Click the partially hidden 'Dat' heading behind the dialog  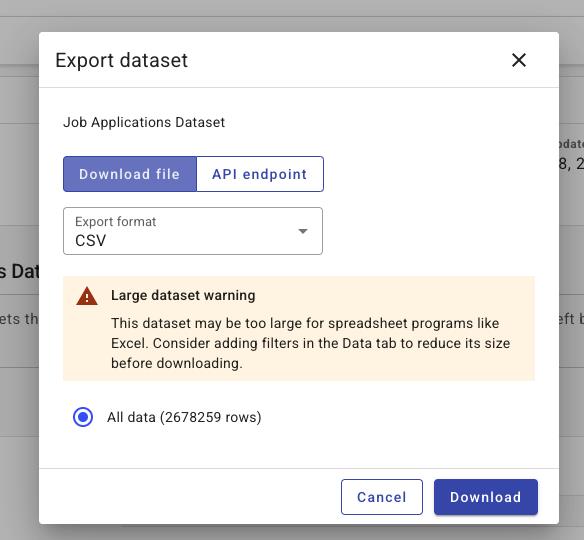pyautogui.click(x=19, y=271)
